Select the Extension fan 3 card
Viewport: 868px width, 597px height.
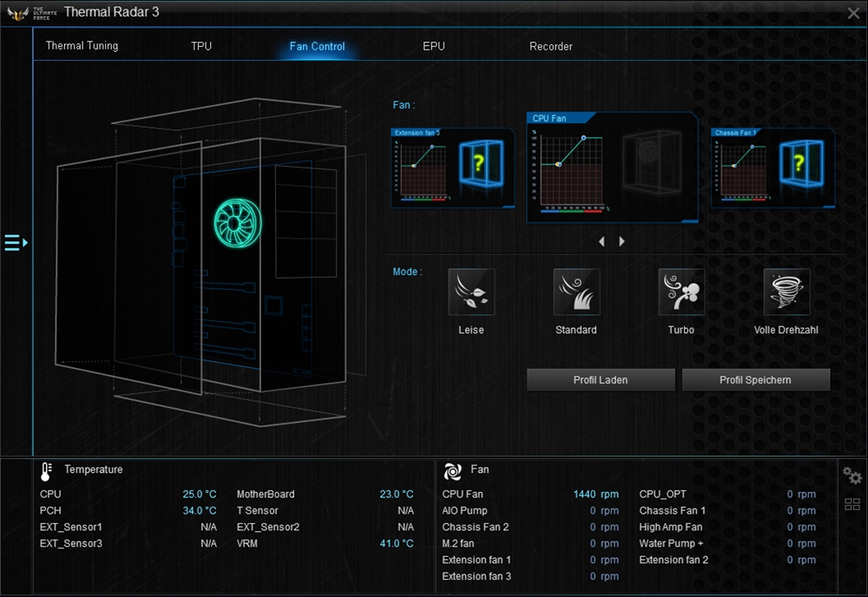pos(453,168)
